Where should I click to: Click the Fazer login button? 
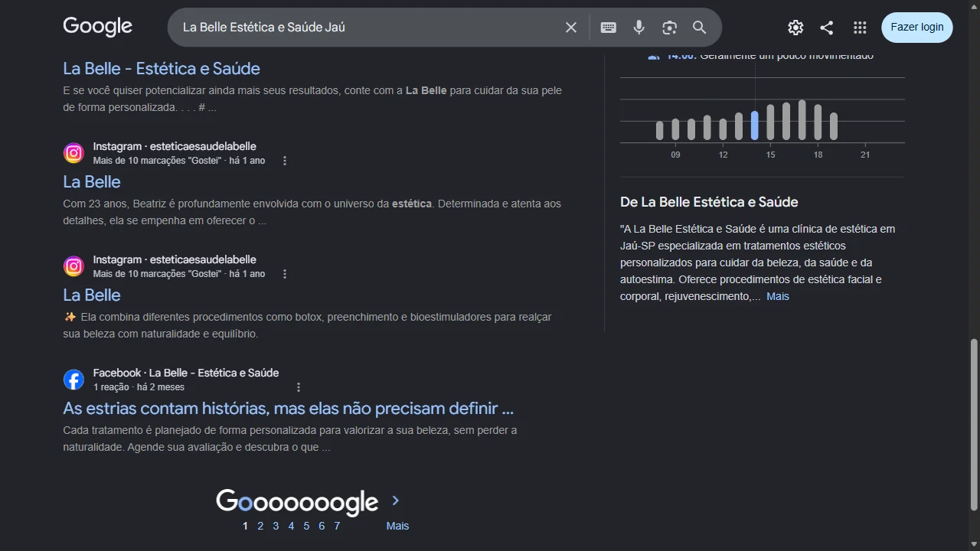[x=917, y=28]
